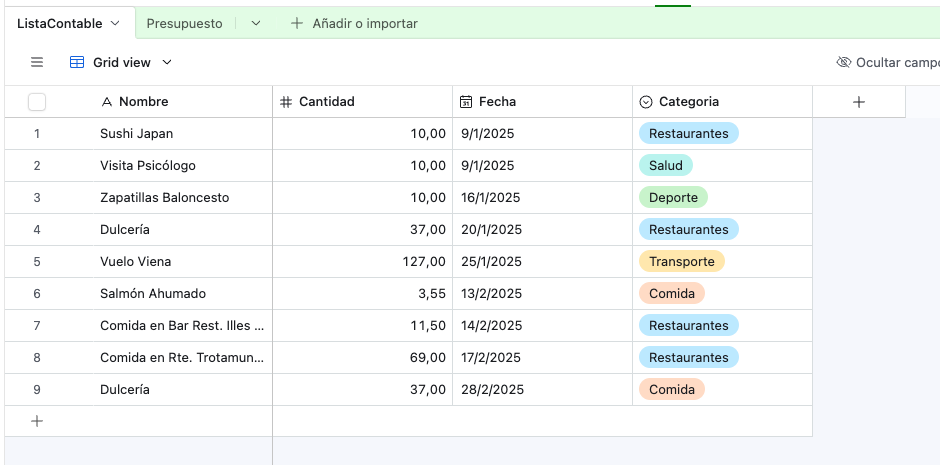Click the plus icon to add column
Viewport: 940px width, 465px height.
click(x=858, y=101)
